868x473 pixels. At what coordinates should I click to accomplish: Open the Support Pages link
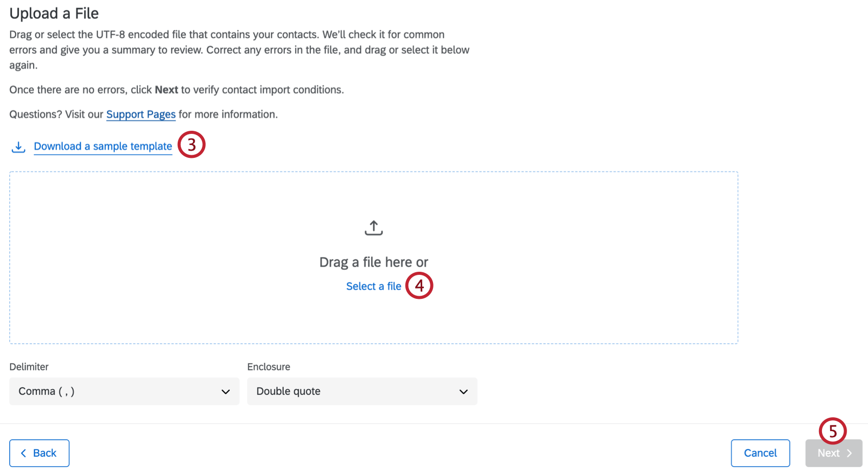pyautogui.click(x=141, y=114)
